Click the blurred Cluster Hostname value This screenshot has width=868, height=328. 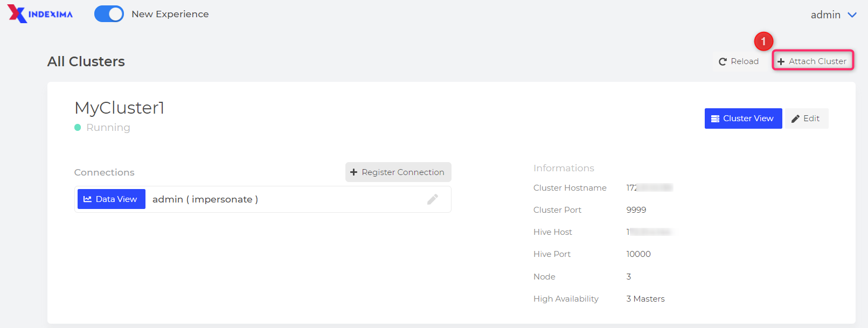(649, 188)
